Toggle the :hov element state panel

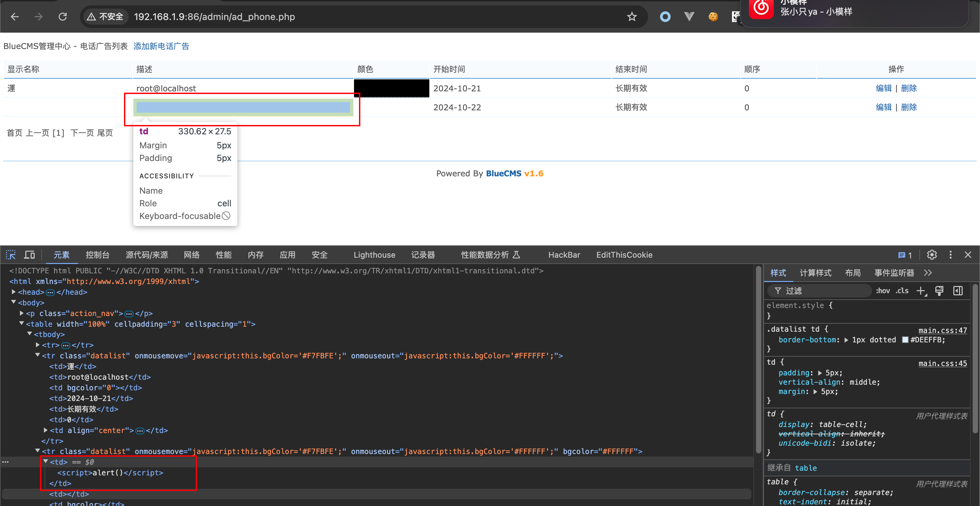tap(883, 291)
